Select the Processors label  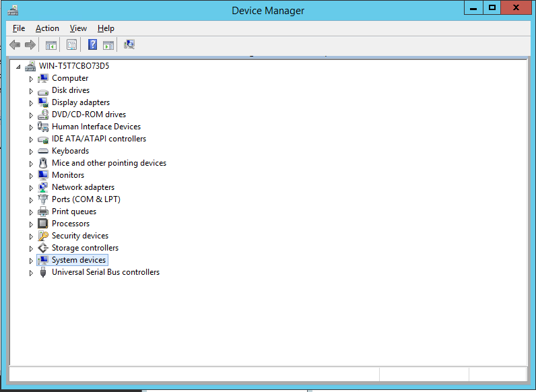[x=71, y=224]
